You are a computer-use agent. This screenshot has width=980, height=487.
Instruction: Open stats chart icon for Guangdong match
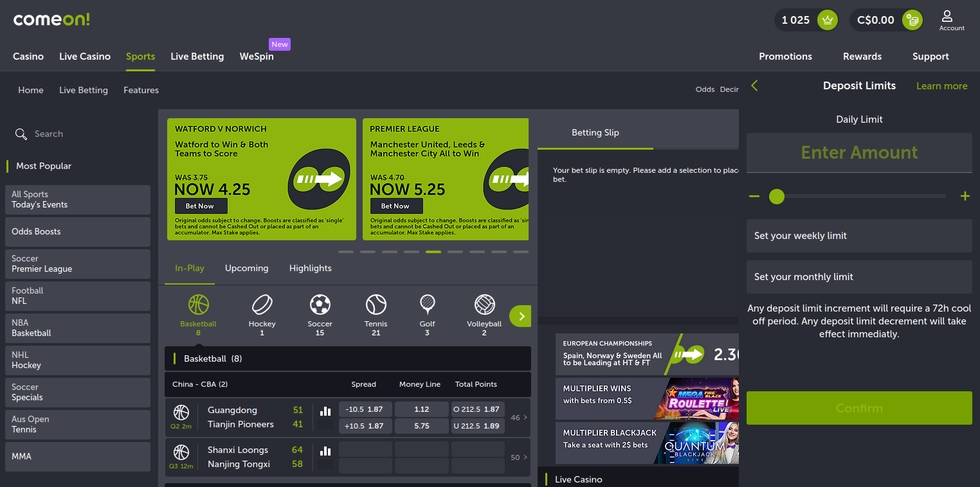coord(325,411)
